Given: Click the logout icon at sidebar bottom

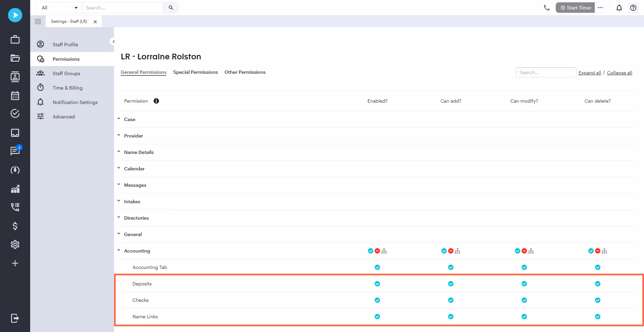Looking at the screenshot, I should pos(15,318).
